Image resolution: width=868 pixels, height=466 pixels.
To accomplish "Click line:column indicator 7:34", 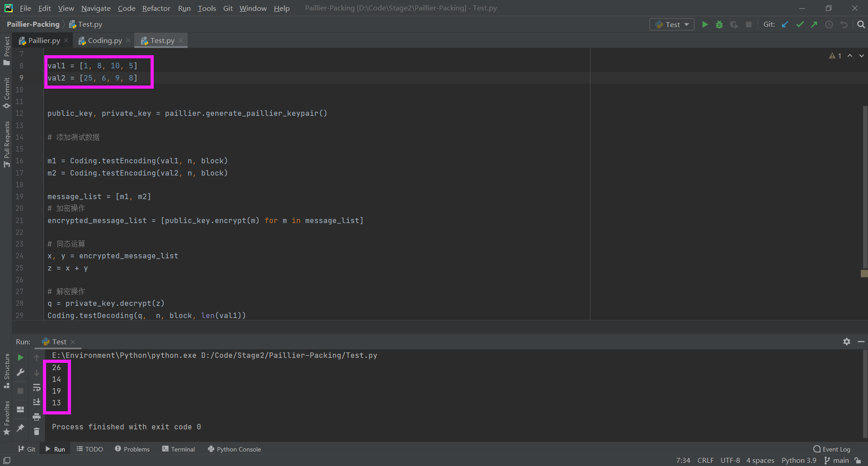I will tap(683, 461).
